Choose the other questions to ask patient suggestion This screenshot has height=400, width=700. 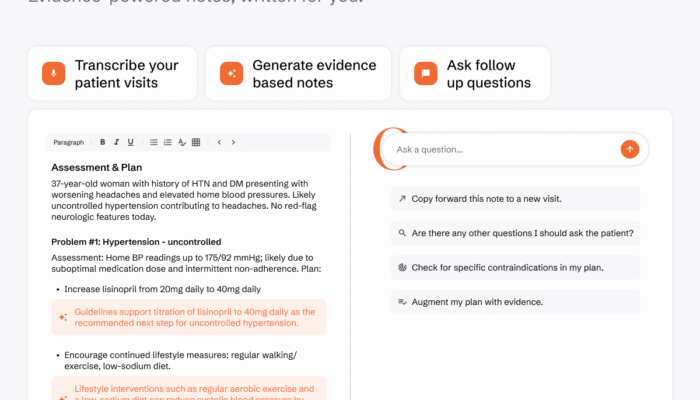[x=515, y=233]
